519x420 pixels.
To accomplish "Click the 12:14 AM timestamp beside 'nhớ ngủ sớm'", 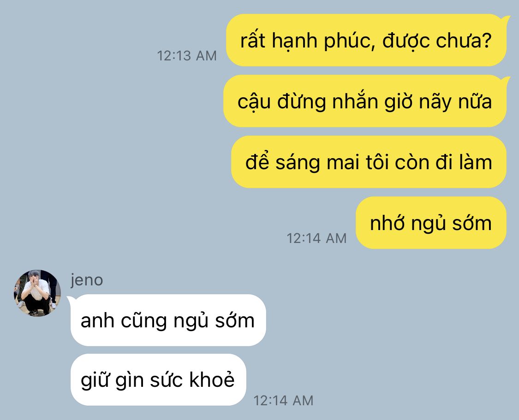I will pos(316,238).
